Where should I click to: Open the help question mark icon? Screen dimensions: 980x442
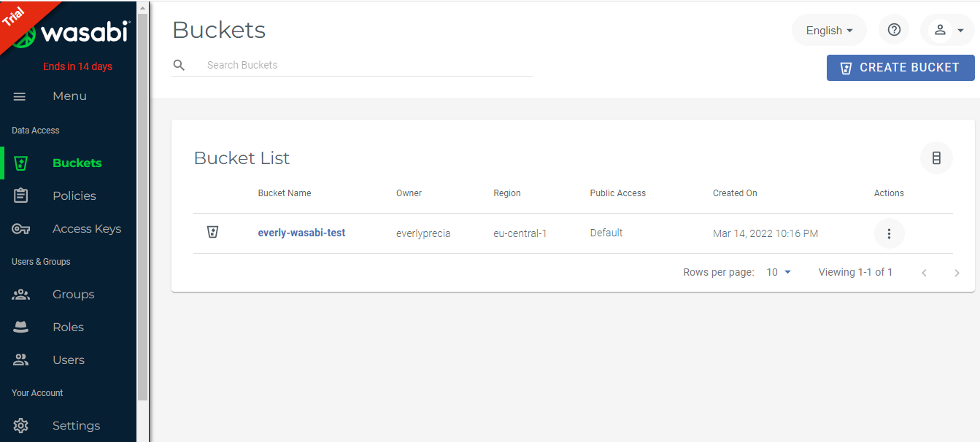coord(894,30)
